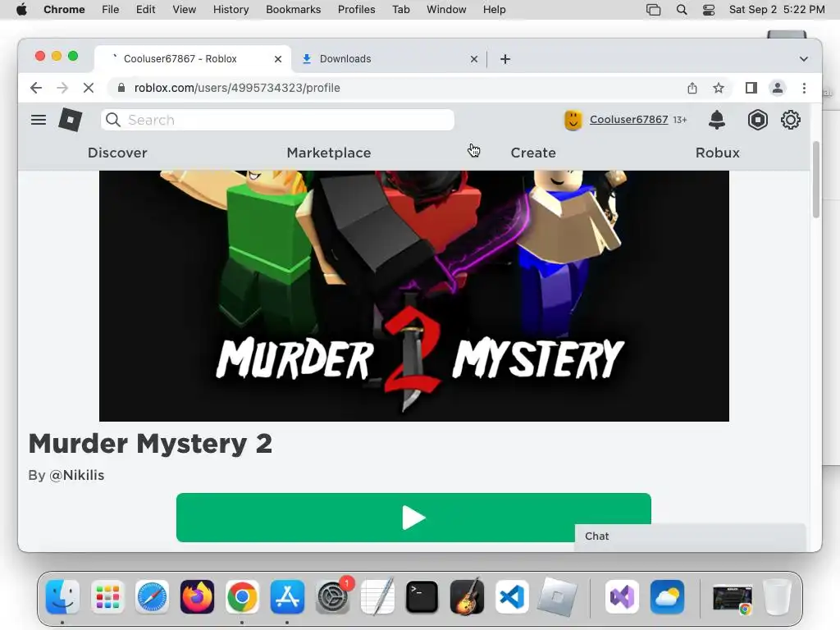
Task: Open the Roblox notifications bell
Action: coord(716,120)
